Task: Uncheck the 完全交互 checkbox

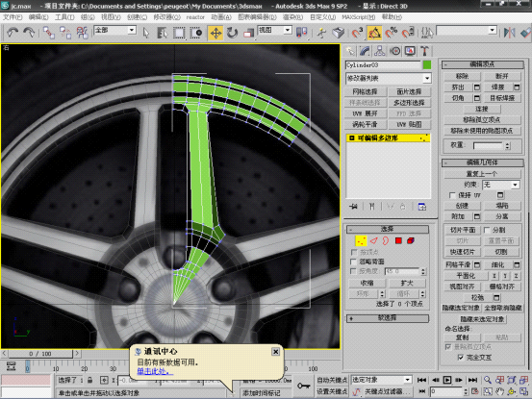Action: 461,358
